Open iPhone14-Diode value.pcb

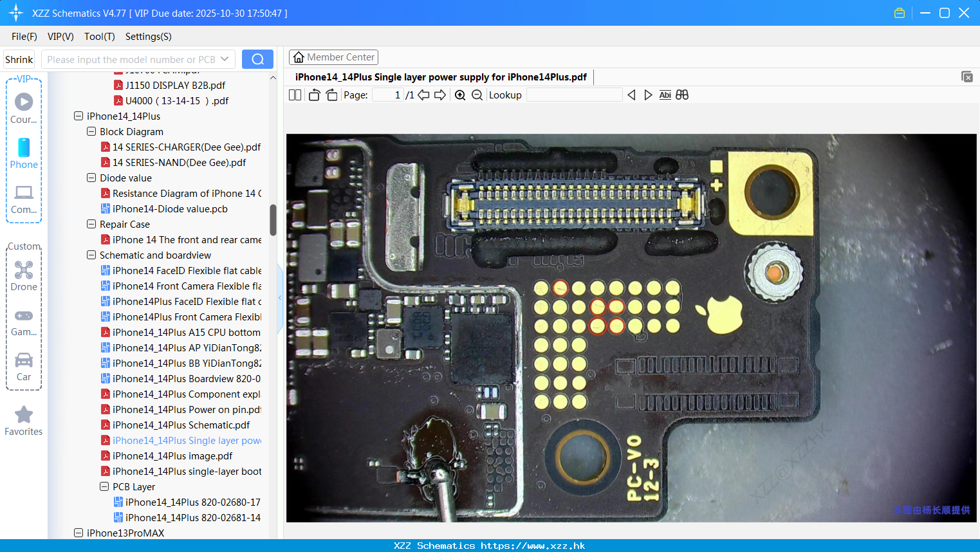[x=164, y=209]
